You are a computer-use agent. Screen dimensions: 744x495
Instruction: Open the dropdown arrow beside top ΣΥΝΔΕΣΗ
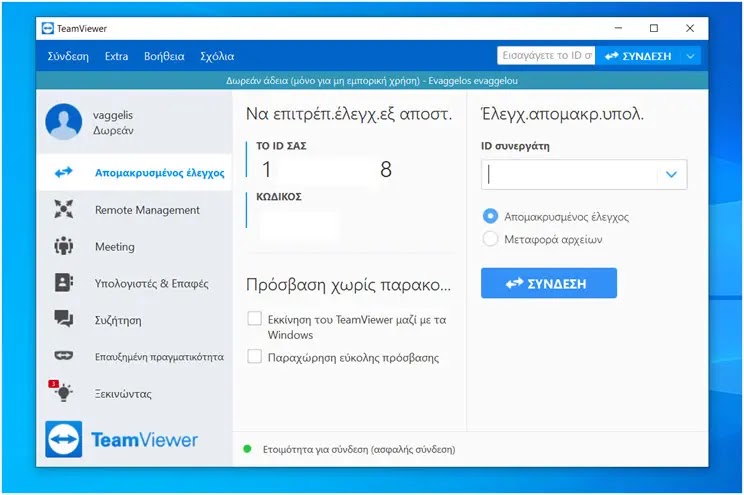[x=690, y=56]
